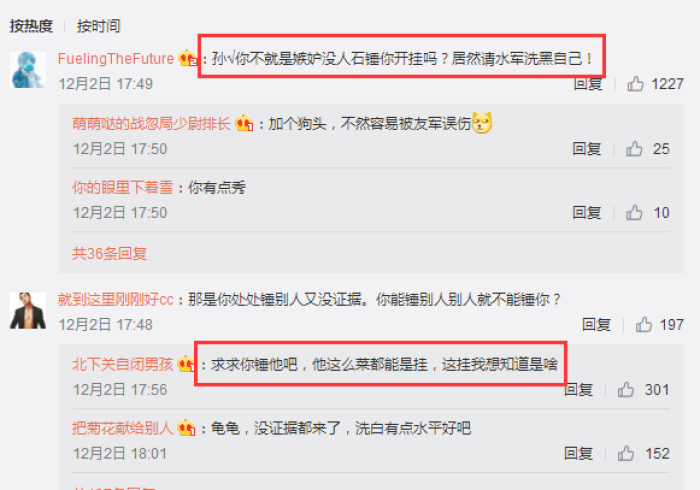Like 就到这里刚刚好cc's comment with 197 likes
The height and width of the screenshot is (490, 700).
[x=644, y=324]
